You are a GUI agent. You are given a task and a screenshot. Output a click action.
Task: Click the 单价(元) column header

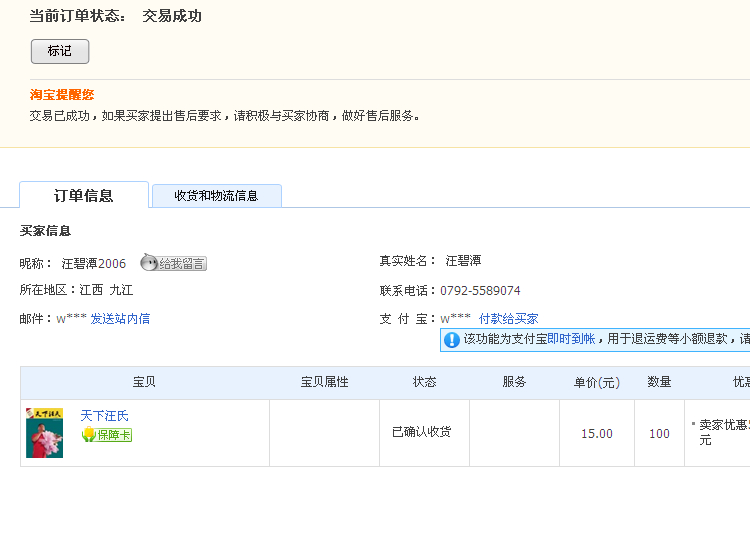596,383
